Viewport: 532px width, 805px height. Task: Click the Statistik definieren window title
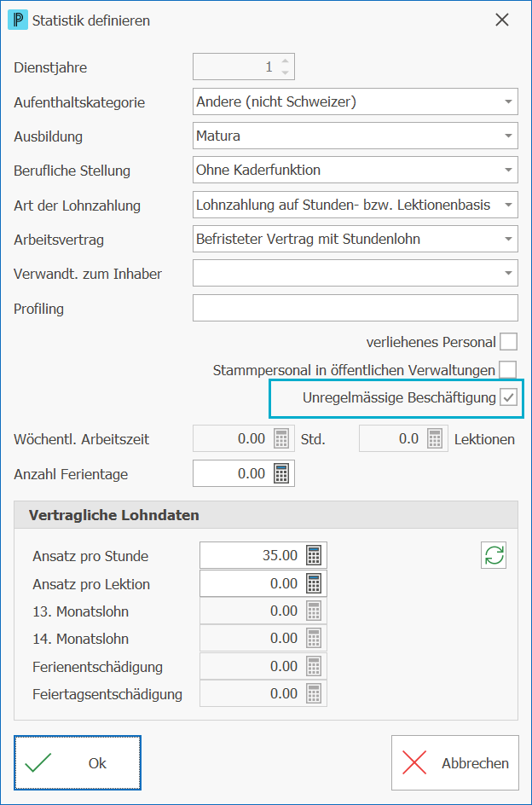[x=91, y=20]
